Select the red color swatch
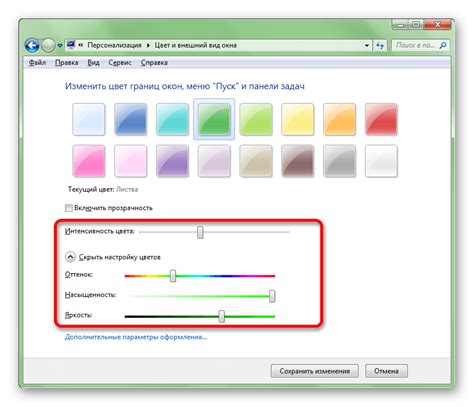The image size is (474, 407). click(x=381, y=119)
